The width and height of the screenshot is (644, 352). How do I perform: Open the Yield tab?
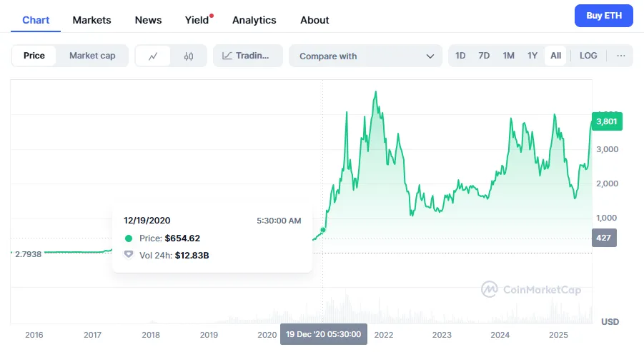197,20
